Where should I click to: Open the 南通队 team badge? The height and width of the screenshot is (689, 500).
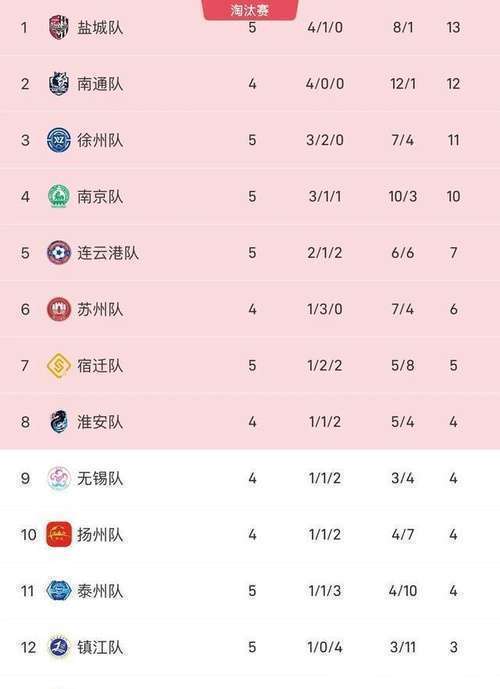59,83
